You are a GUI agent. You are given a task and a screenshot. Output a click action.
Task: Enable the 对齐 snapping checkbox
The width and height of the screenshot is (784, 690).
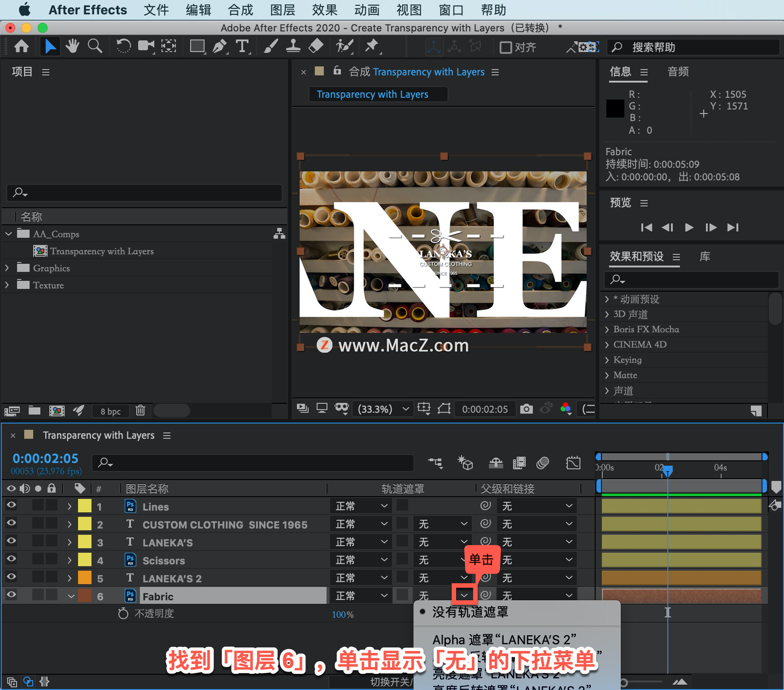[506, 47]
